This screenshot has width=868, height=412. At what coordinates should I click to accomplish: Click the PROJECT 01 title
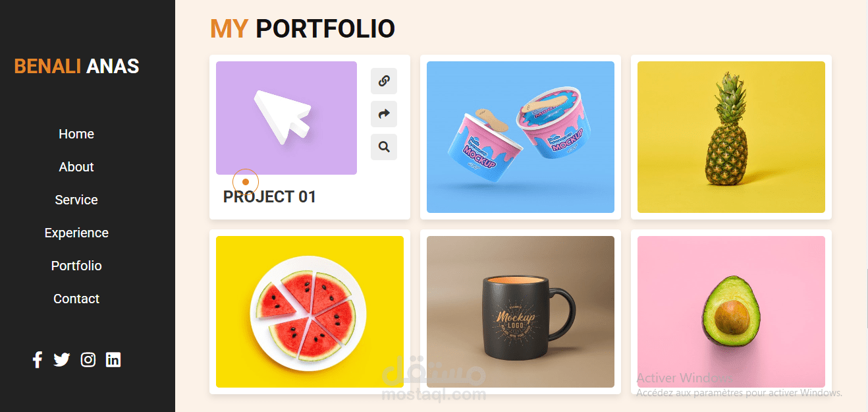point(269,196)
